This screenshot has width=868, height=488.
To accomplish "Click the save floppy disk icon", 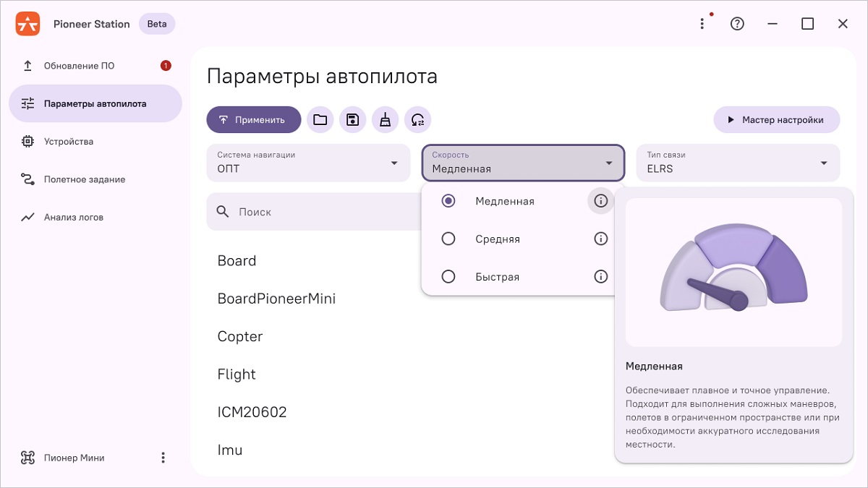I will point(352,120).
